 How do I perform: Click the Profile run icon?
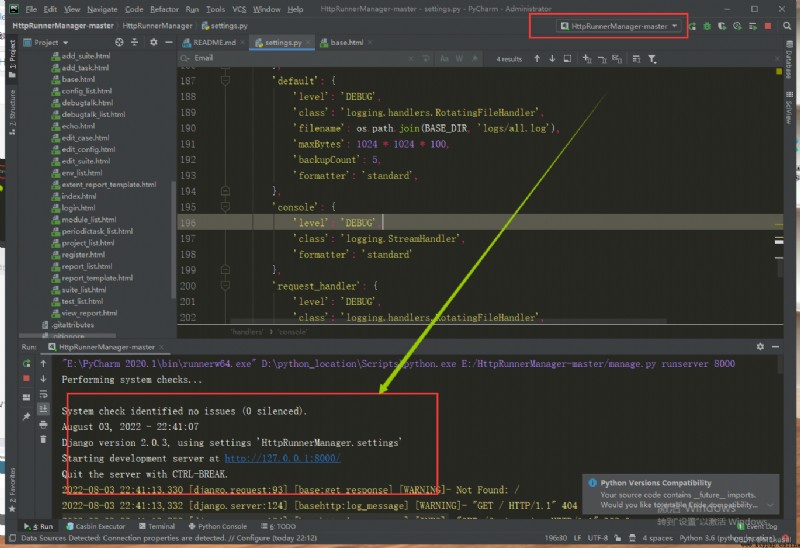click(737, 26)
